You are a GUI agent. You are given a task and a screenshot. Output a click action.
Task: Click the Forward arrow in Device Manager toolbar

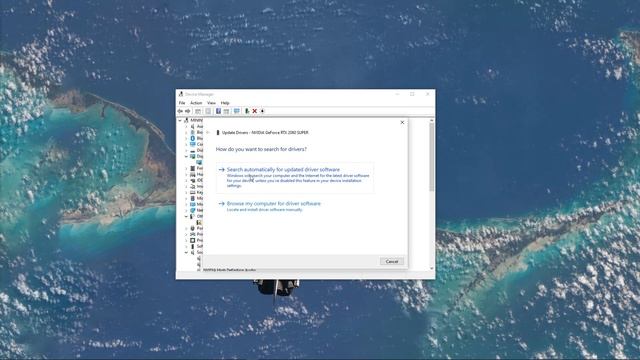[x=188, y=111]
